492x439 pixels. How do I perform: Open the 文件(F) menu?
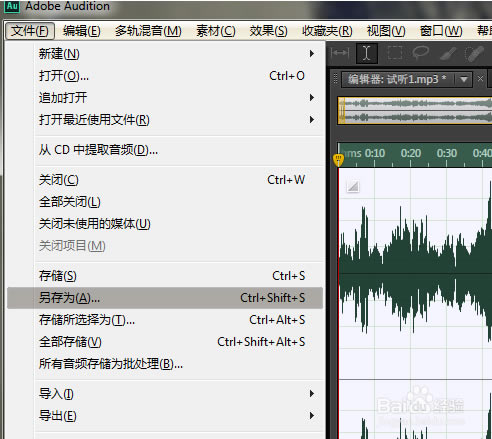pyautogui.click(x=30, y=31)
